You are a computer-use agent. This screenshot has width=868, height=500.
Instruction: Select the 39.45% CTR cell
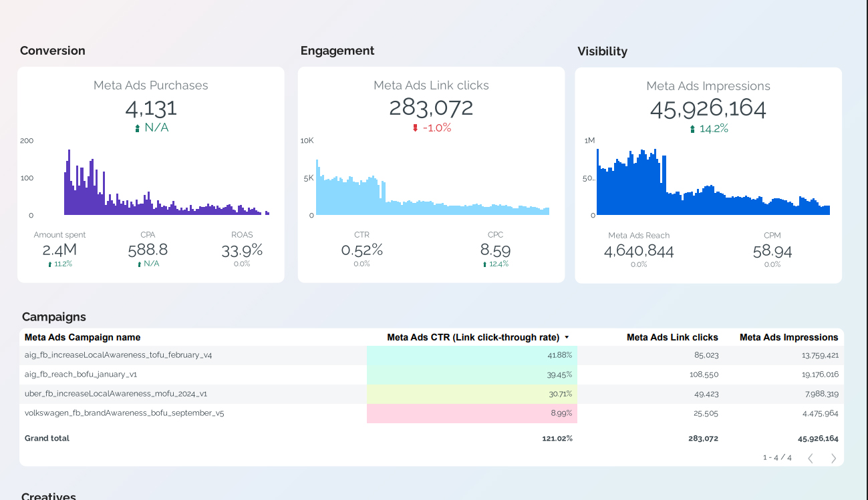pyautogui.click(x=472, y=374)
